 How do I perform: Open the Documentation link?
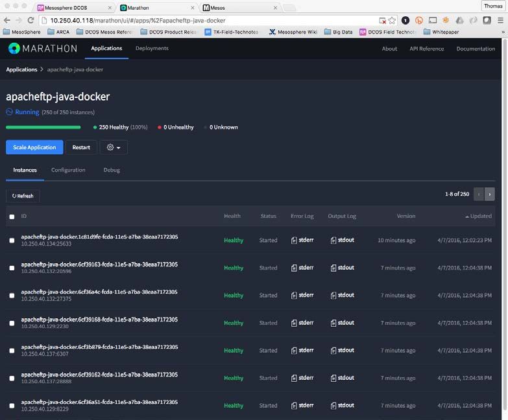[x=476, y=49]
